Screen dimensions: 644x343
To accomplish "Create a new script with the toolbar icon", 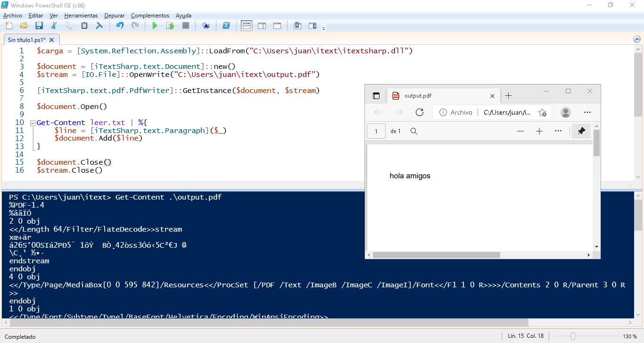I will [x=9, y=26].
